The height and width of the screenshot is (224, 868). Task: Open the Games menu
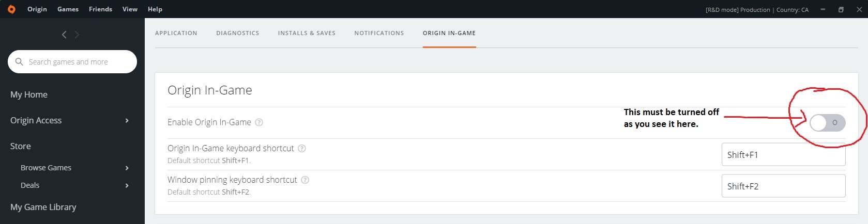click(68, 9)
